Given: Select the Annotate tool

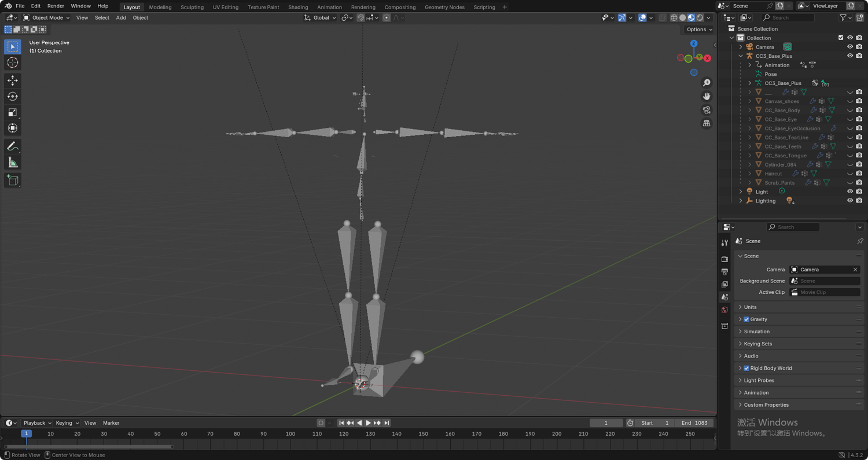Looking at the screenshot, I should (x=13, y=146).
